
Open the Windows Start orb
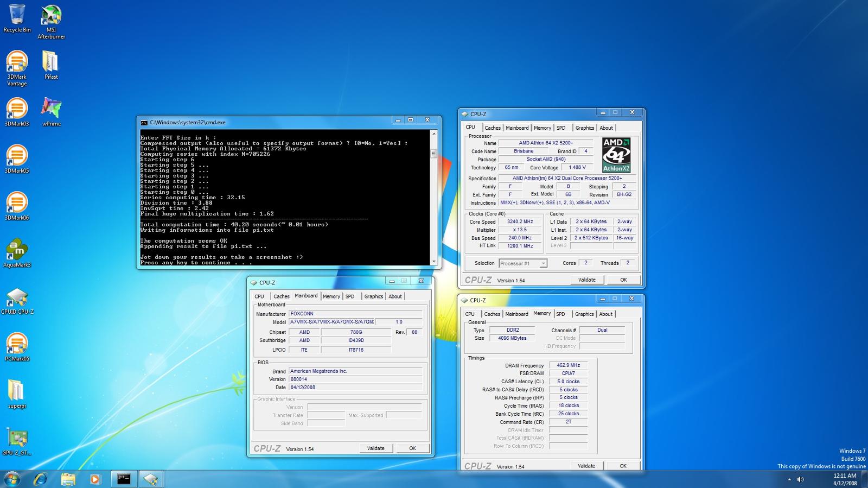(x=12, y=479)
